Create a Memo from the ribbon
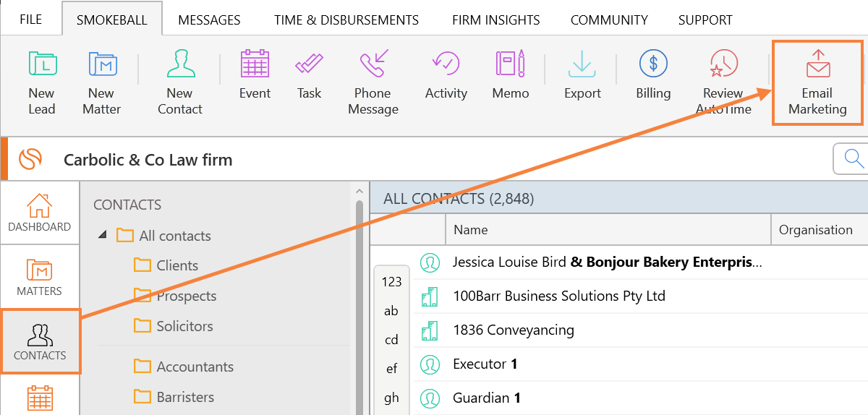 (511, 74)
